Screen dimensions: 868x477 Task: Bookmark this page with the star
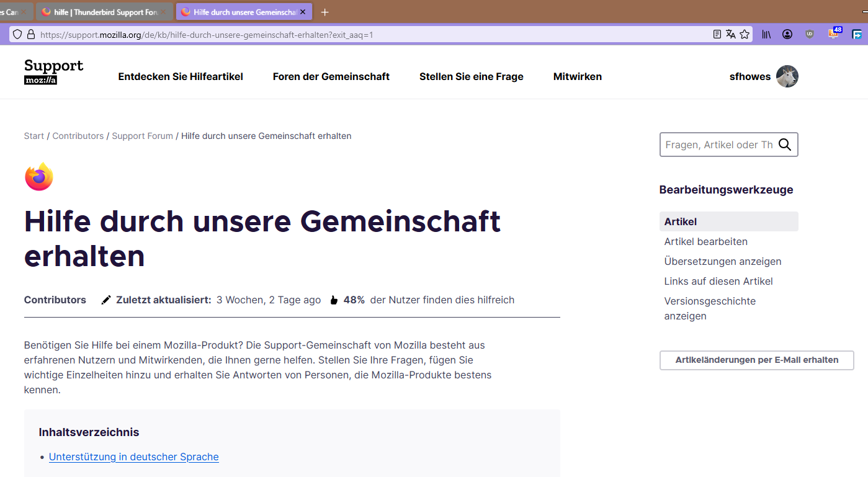(745, 35)
